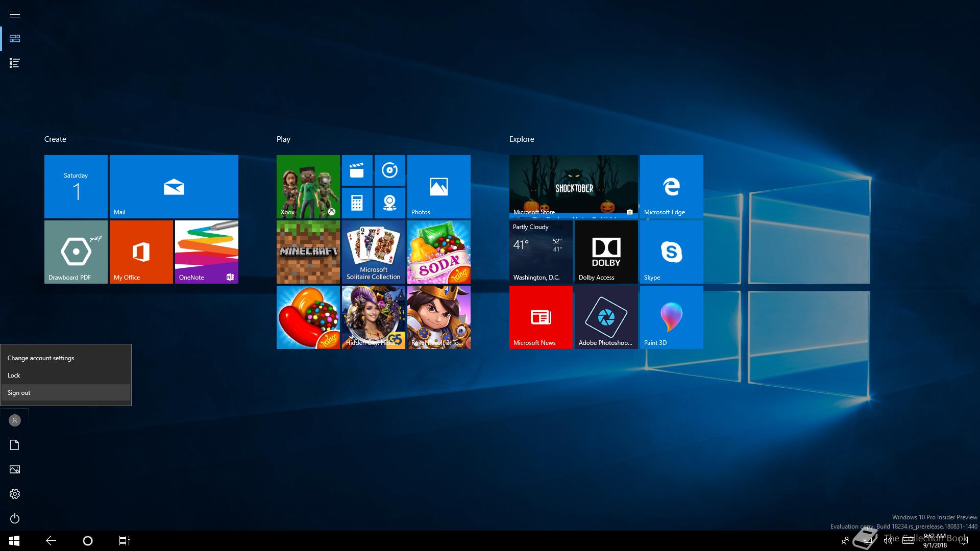Click the Play group header
This screenshot has width=980, height=551.
point(283,139)
